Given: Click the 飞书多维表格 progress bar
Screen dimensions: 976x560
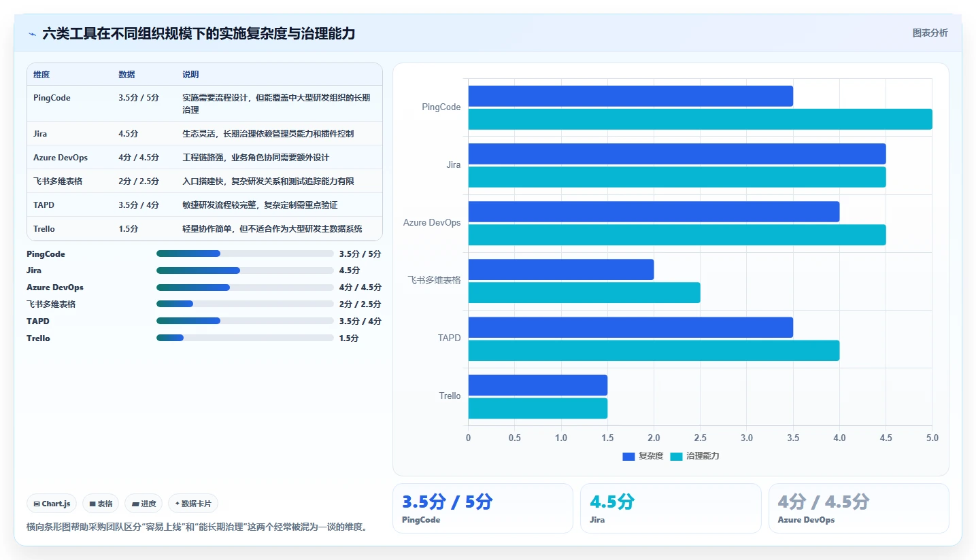Looking at the screenshot, I should click(245, 304).
